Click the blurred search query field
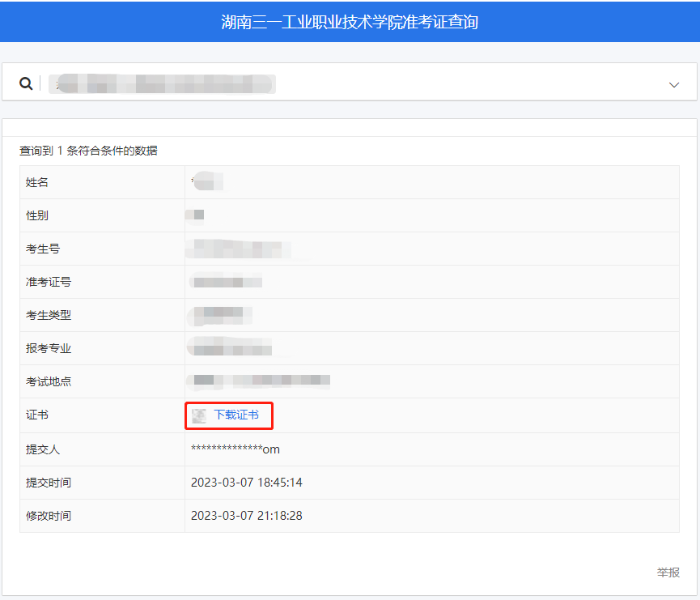The height and width of the screenshot is (600, 700). (x=162, y=84)
